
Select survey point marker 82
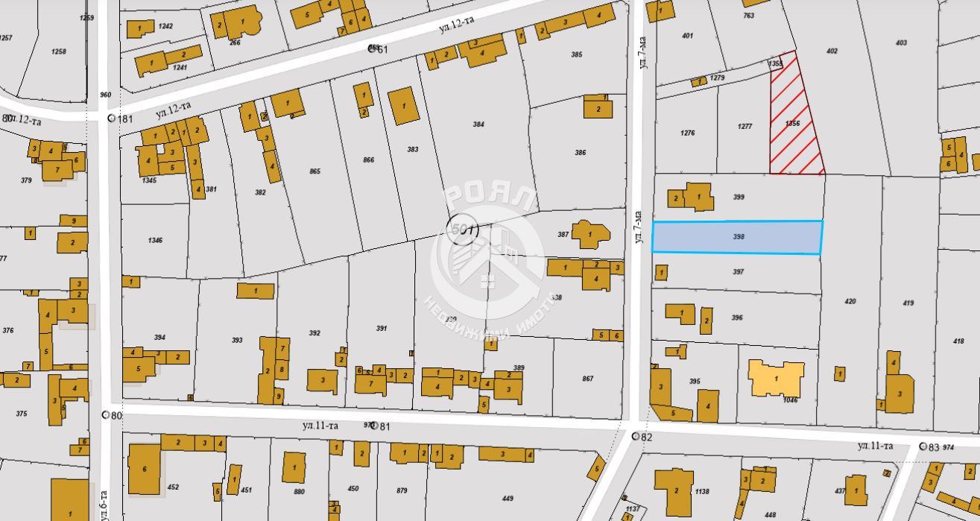635,436
